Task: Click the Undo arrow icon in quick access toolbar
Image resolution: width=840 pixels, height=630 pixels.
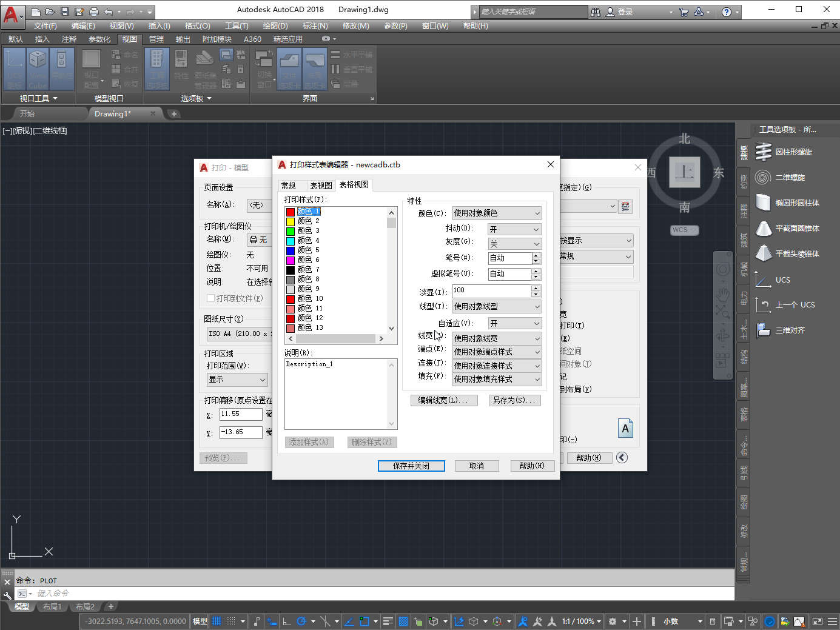Action: click(x=109, y=12)
